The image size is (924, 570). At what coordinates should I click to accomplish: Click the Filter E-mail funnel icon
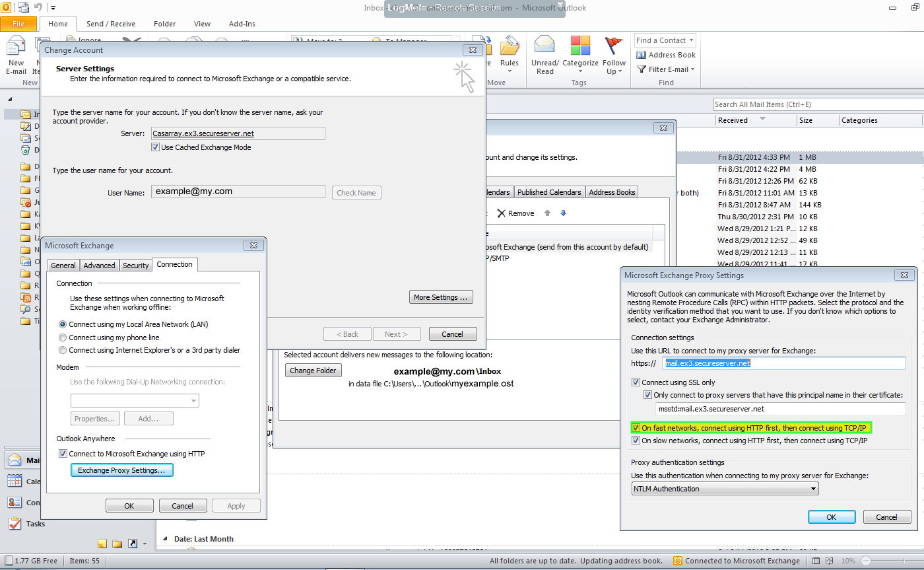click(x=642, y=69)
